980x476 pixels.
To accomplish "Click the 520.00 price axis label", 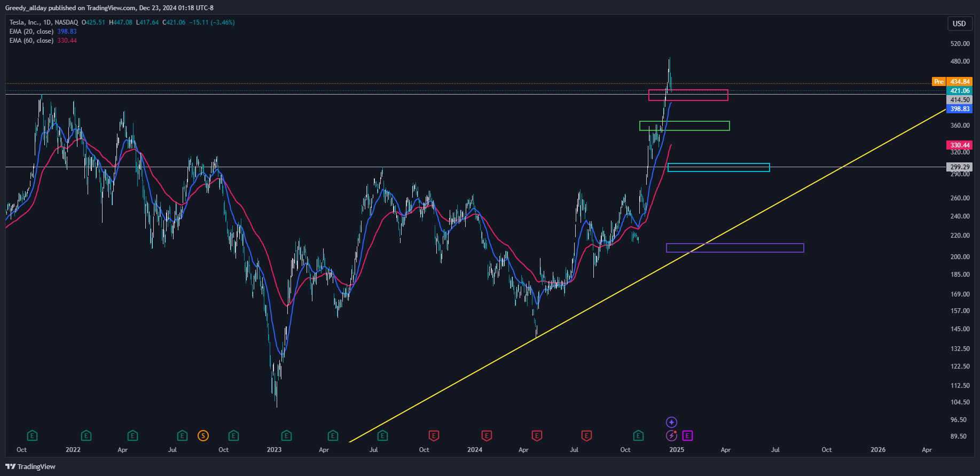I will coord(960,44).
